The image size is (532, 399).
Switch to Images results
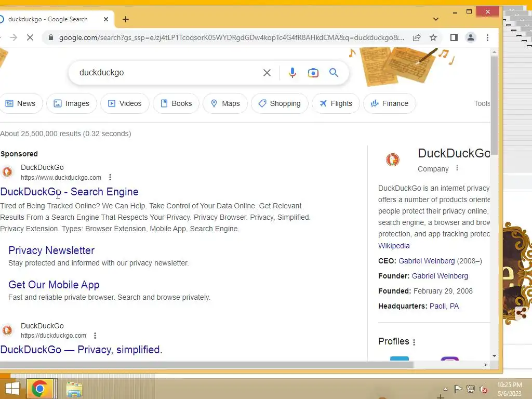click(72, 103)
